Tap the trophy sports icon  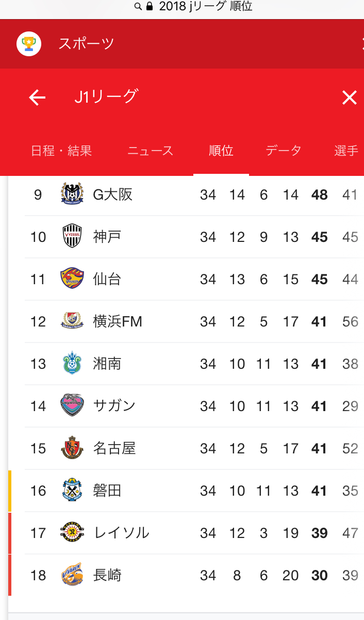tap(29, 44)
